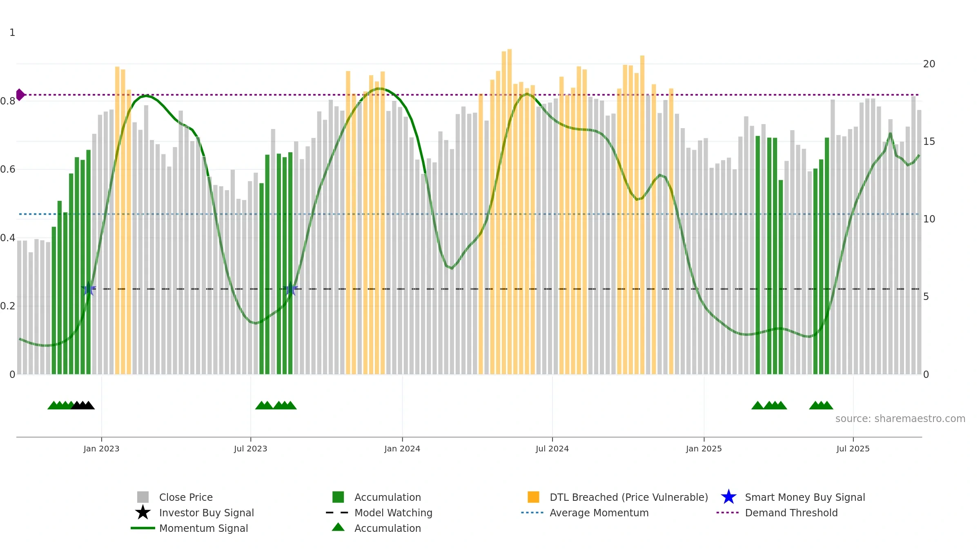980x551 pixels.
Task: Click the purple diamond threshold marker
Action: pyautogui.click(x=20, y=95)
